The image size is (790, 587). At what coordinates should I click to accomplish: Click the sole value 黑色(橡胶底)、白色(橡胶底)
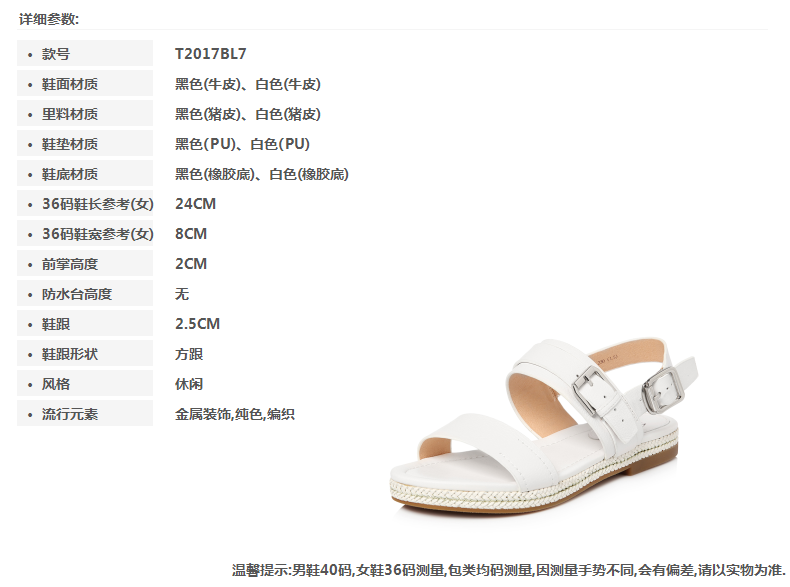coord(261,174)
